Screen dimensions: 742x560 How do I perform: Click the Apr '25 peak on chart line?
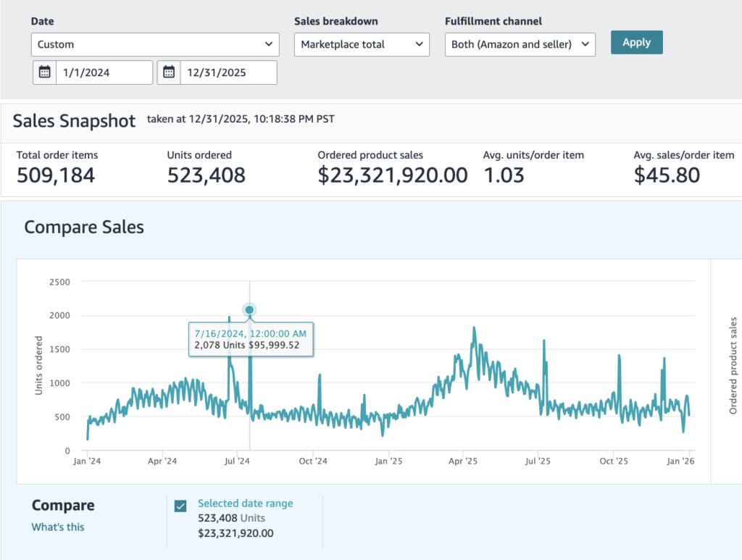point(474,328)
